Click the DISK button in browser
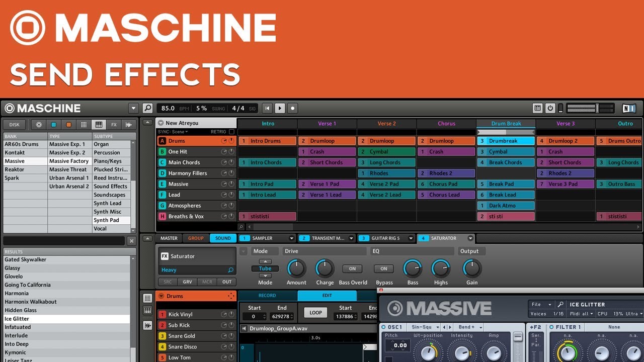The image size is (644, 362). point(14,125)
